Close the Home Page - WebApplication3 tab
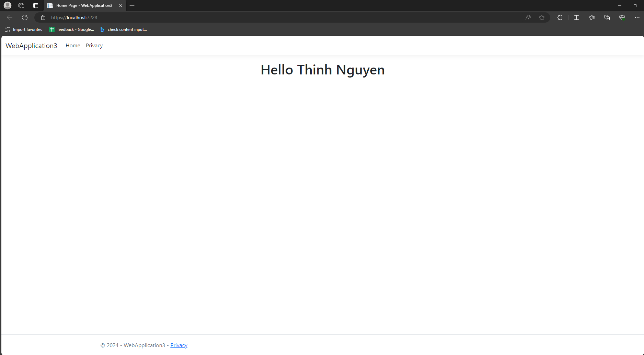The height and width of the screenshot is (355, 644). pos(120,5)
